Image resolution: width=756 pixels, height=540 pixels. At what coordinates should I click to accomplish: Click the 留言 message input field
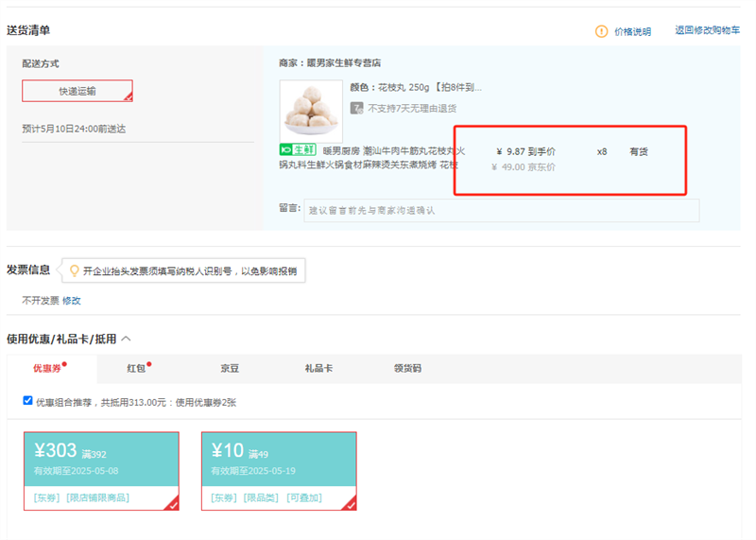coord(502,210)
